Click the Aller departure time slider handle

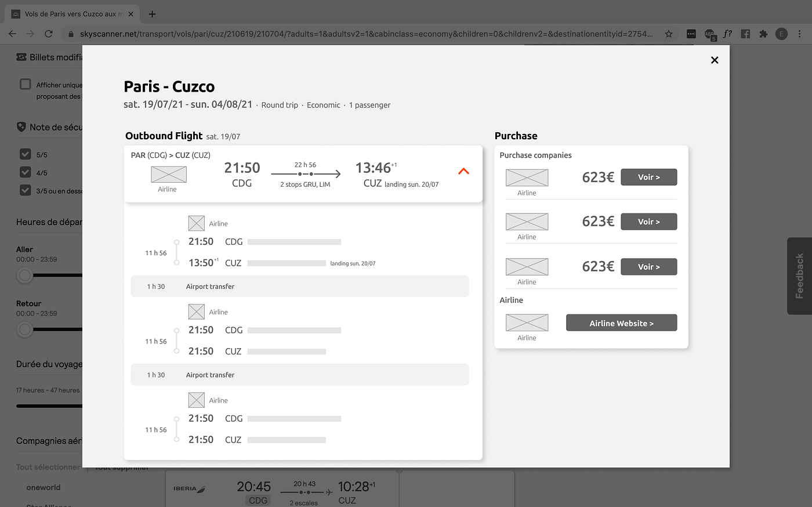tap(24, 275)
